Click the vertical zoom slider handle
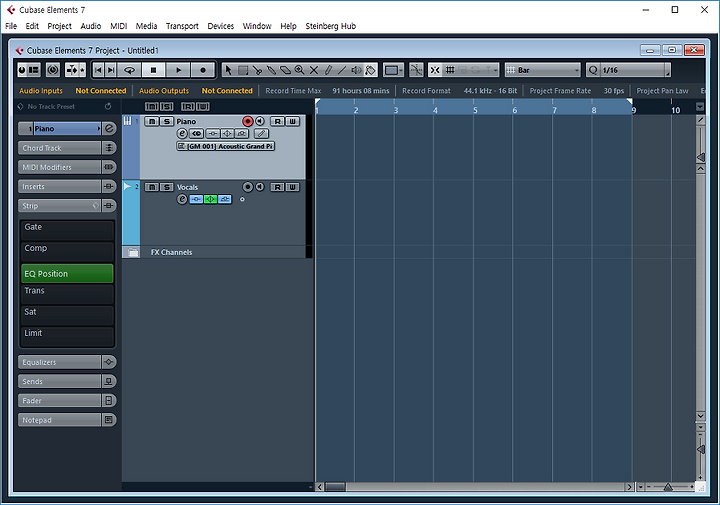720x505 pixels. pos(701,449)
